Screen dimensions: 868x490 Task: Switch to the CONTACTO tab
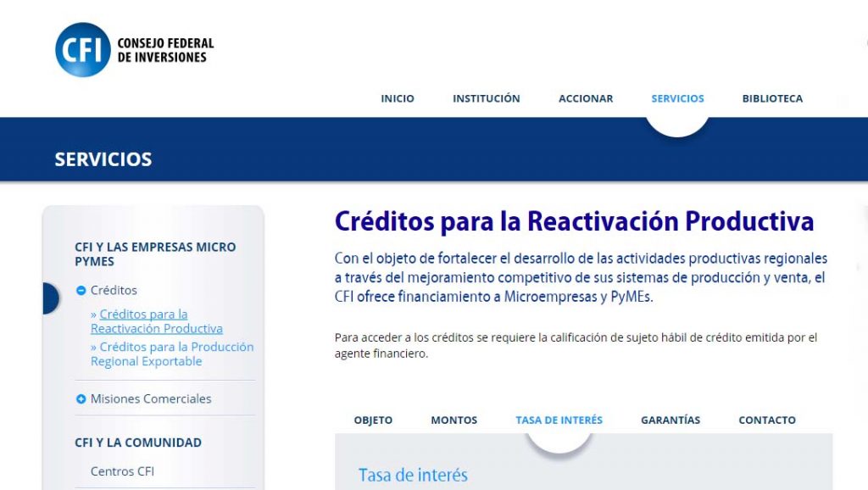click(767, 420)
